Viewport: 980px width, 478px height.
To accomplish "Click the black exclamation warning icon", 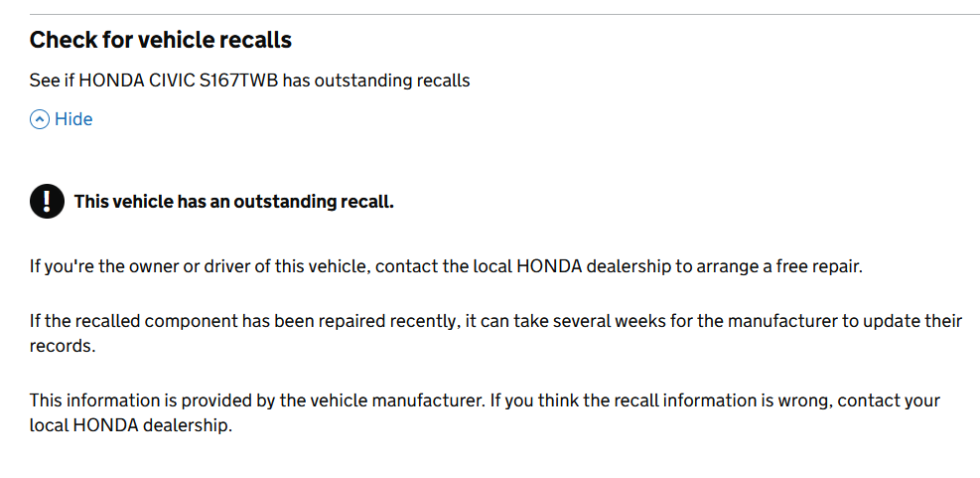I will [47, 202].
